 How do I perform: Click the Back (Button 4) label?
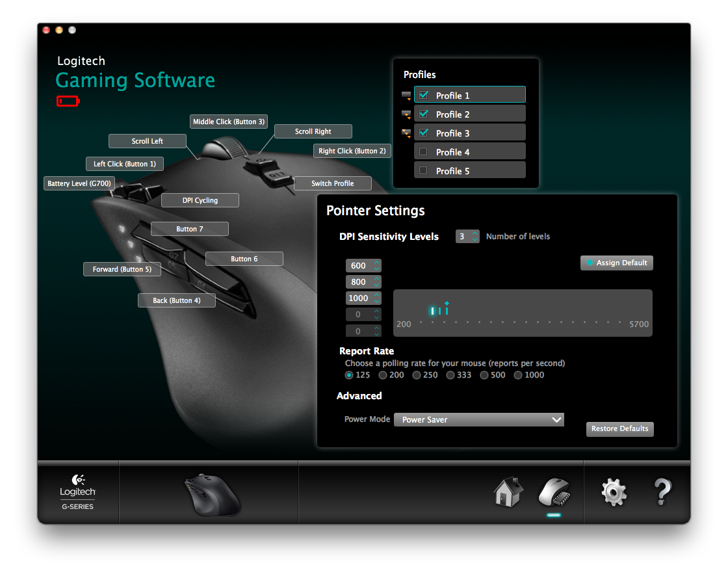[176, 300]
